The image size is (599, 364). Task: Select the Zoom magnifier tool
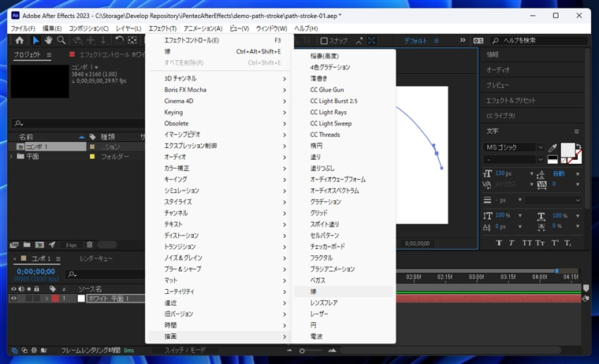pos(61,40)
